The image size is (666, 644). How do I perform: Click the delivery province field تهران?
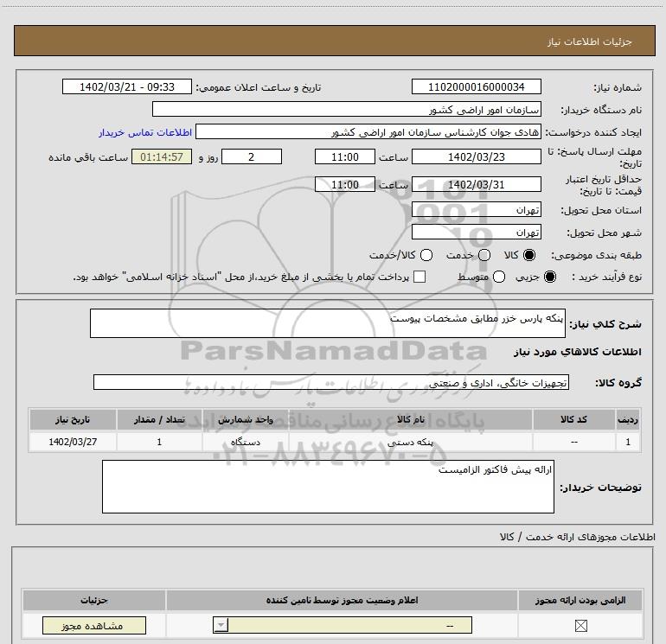pyautogui.click(x=476, y=209)
